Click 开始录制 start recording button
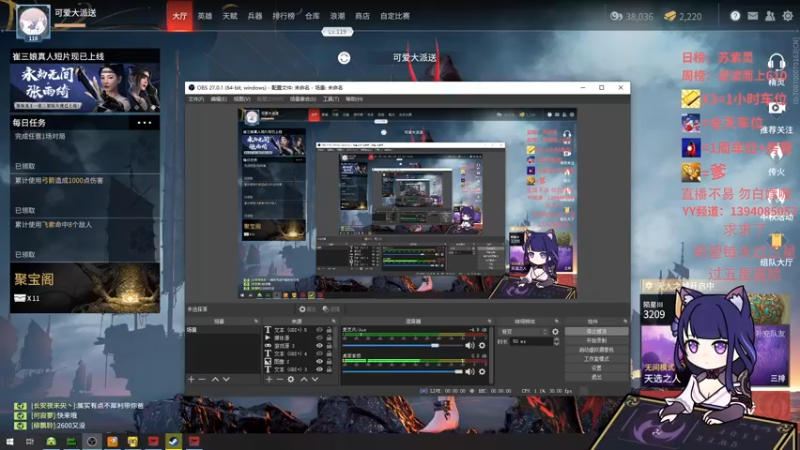 pos(596,341)
